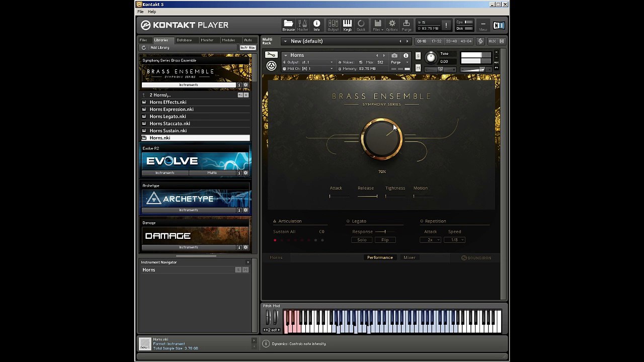Open Evolve library gear settings
Viewport: 644px width, 362px height.
tap(246, 173)
